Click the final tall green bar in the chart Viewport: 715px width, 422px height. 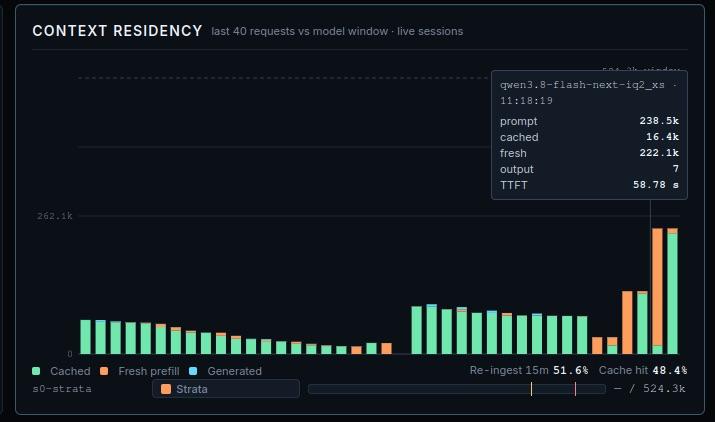672,291
